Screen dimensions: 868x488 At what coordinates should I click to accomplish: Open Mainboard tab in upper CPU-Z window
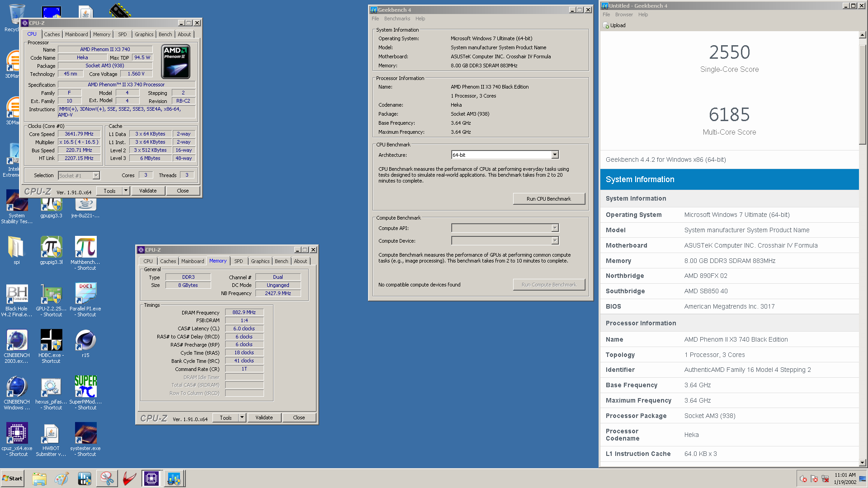pyautogui.click(x=76, y=34)
